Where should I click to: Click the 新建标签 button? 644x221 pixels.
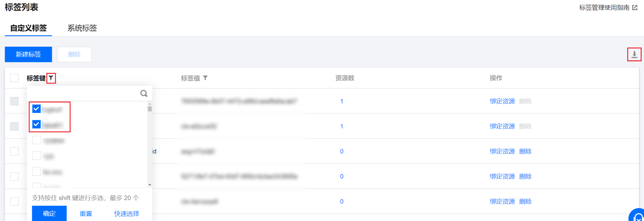pos(28,54)
